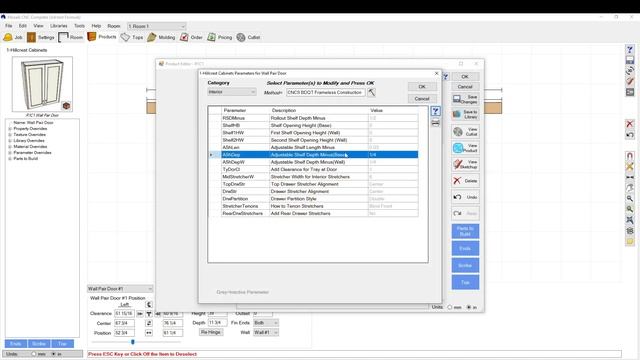Click the magnet snap icon in right toolbar
Viewport: 640px width, 360px height.
point(630,156)
